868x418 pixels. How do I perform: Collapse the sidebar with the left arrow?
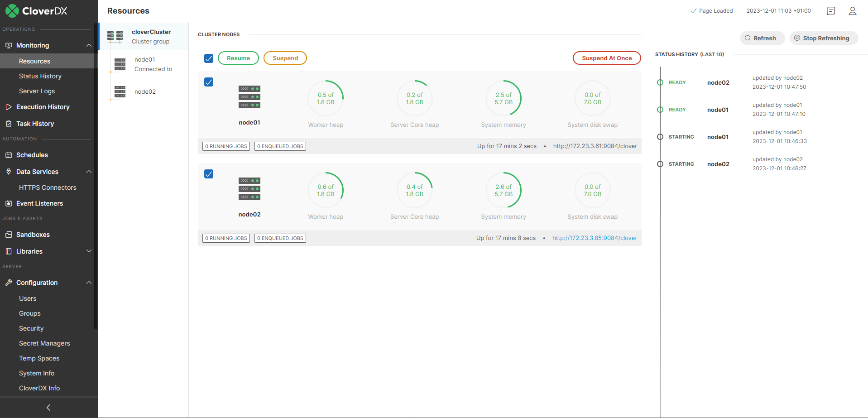click(x=48, y=408)
